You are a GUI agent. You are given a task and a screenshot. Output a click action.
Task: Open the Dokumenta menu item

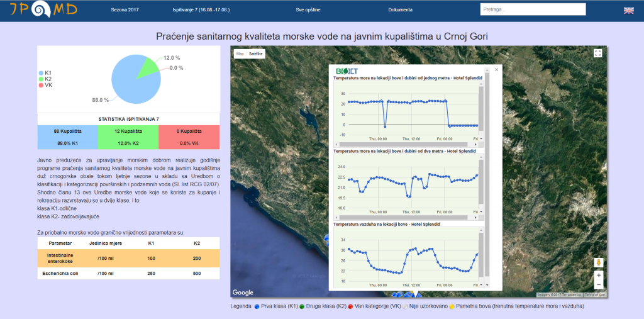[400, 10]
